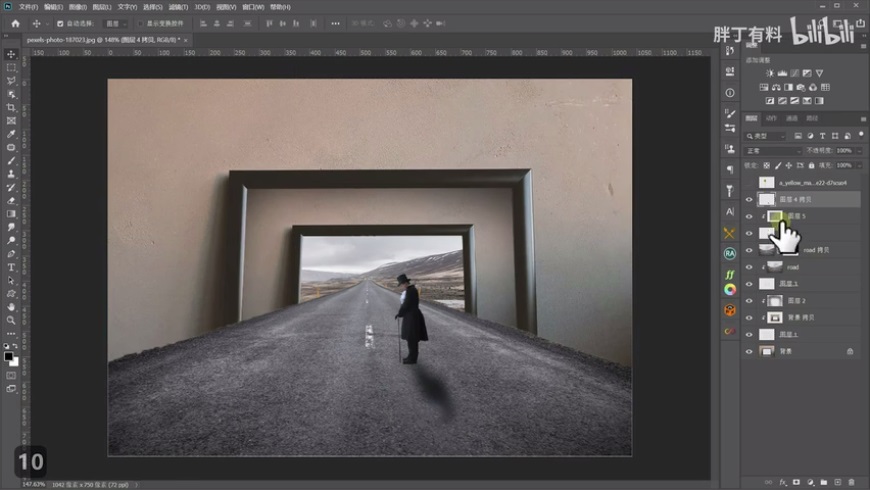Open the auto-select target dropdown showing 图层
Viewport: 870px width, 490px height.
point(117,23)
